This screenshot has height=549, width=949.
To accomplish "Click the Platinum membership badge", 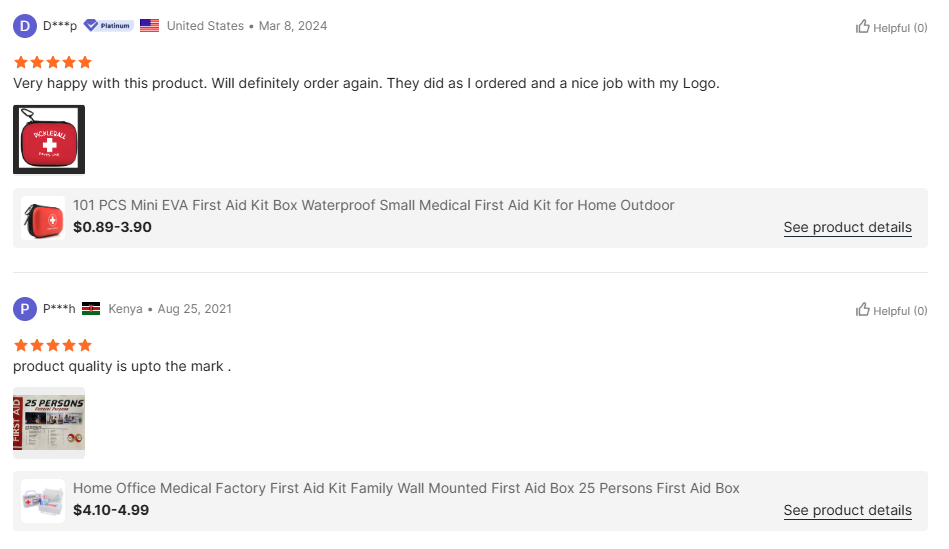I will point(109,26).
